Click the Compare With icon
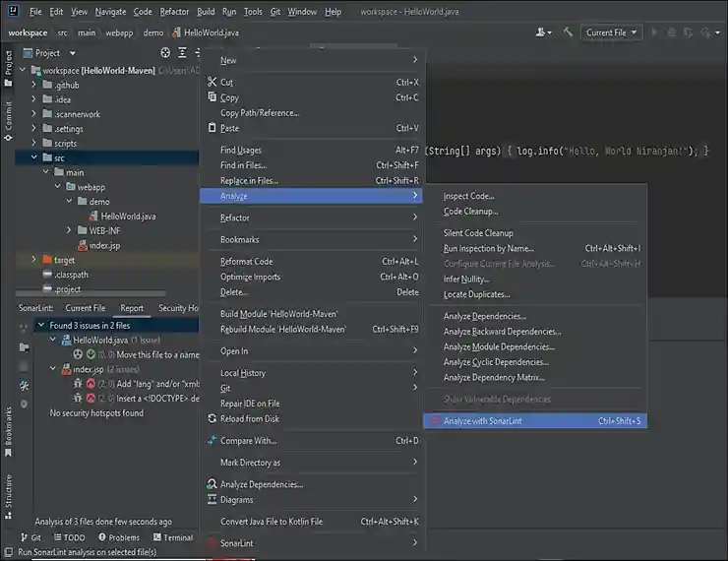The height and width of the screenshot is (561, 728). pyautogui.click(x=212, y=441)
